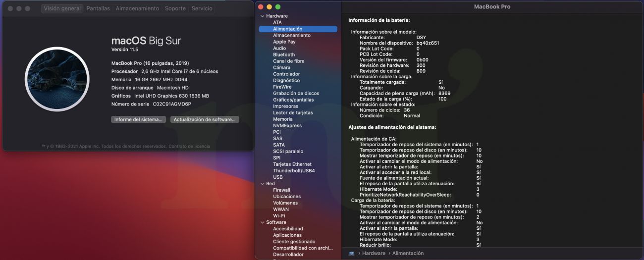The height and width of the screenshot is (260, 644).
Task: Open the Contrato de licencia link
Action: [189, 146]
